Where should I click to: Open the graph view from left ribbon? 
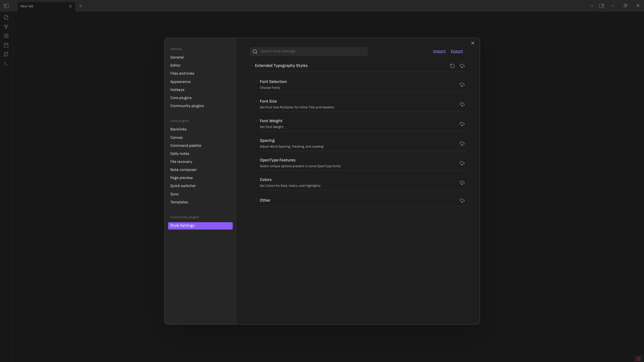coord(6,27)
